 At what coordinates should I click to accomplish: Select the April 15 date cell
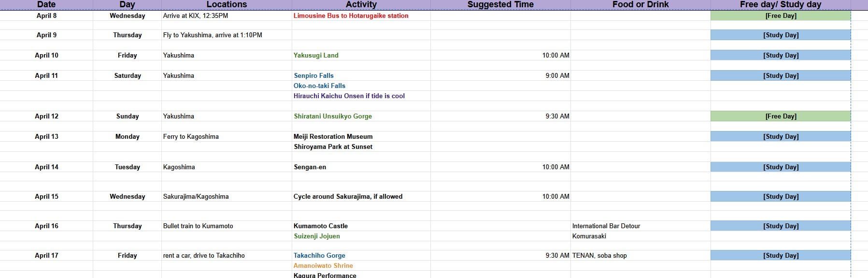pos(46,196)
